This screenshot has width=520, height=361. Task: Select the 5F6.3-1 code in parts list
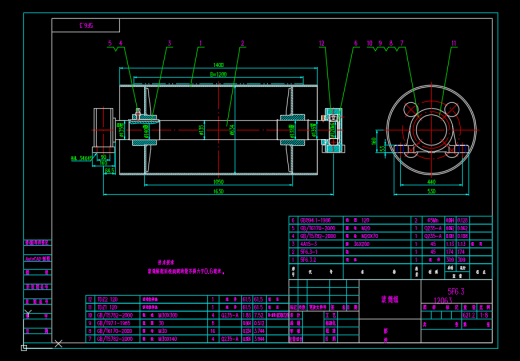[x=309, y=252]
